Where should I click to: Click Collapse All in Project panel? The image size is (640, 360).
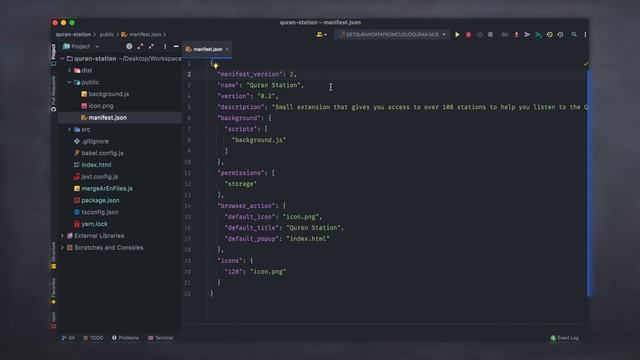pyautogui.click(x=151, y=47)
